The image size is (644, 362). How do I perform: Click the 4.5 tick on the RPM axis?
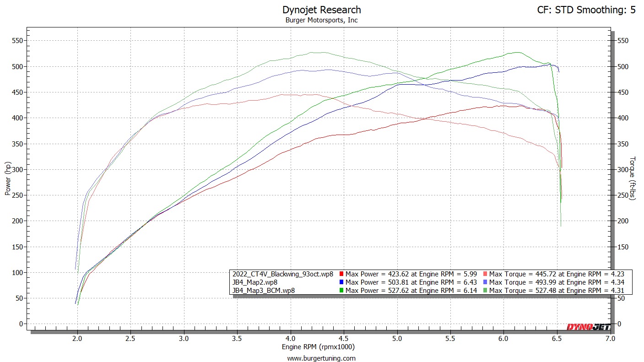tap(344, 339)
